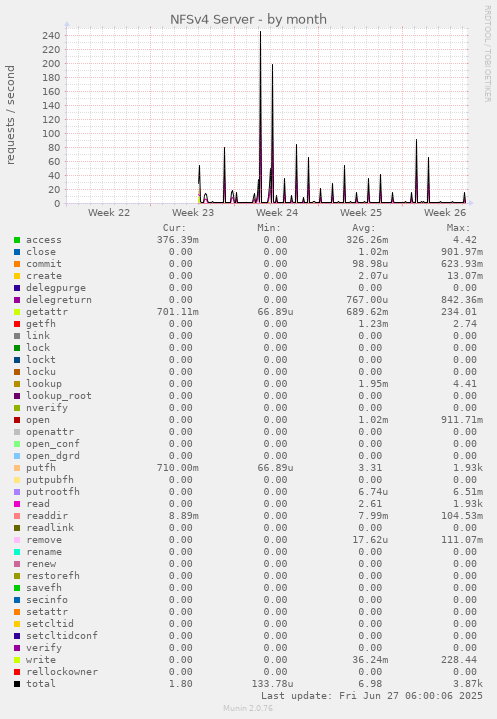The image size is (497, 719).
Task: Click the 'open_dgrd' legend label
Action: [53, 456]
